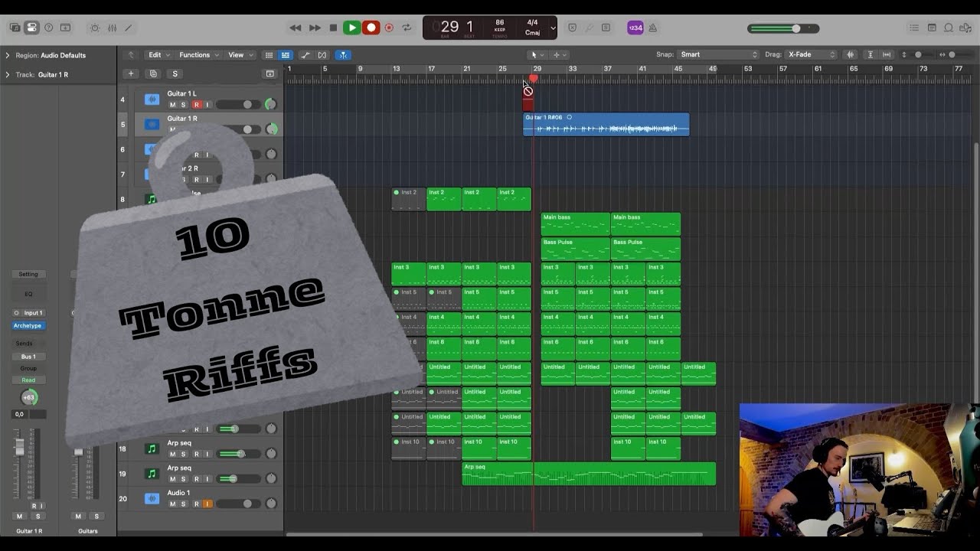
Task: Select the first Bass Pulse region
Action: coord(575,249)
